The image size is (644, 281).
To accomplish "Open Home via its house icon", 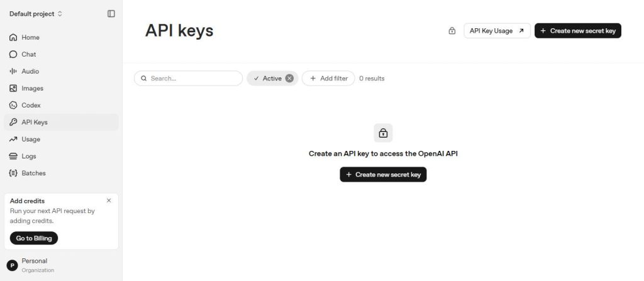I will [x=13, y=37].
